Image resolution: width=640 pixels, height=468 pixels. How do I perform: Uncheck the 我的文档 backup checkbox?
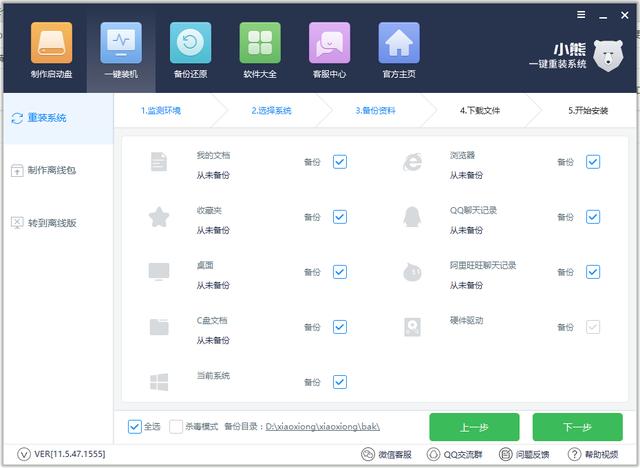tap(340, 162)
